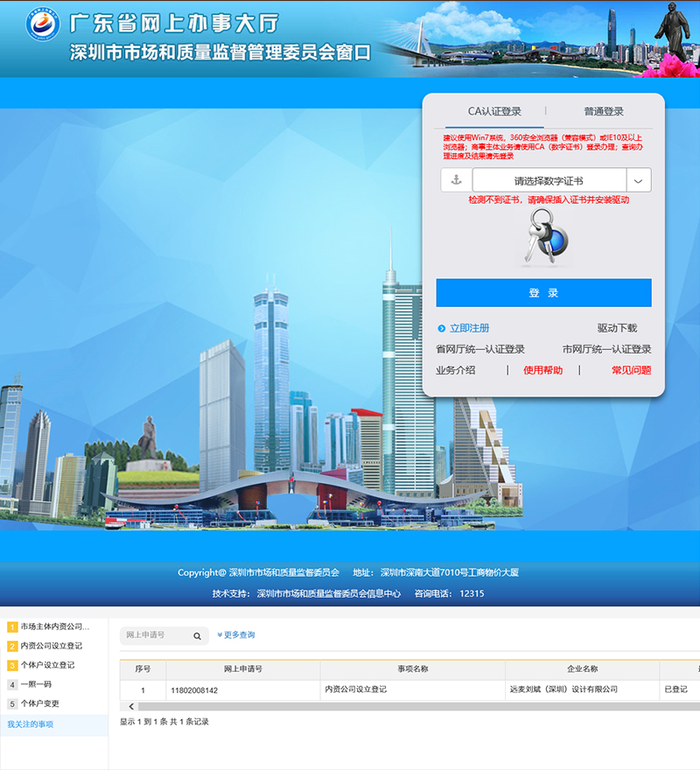The image size is (700, 770).
Task: Click the scrollbar left arrow
Action: [x=131, y=706]
